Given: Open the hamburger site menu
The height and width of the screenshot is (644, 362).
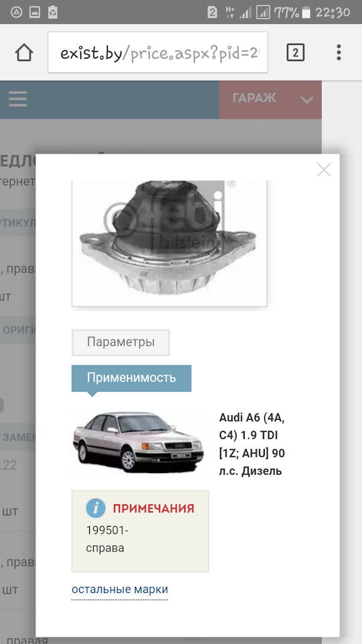Looking at the screenshot, I should pyautogui.click(x=17, y=99).
